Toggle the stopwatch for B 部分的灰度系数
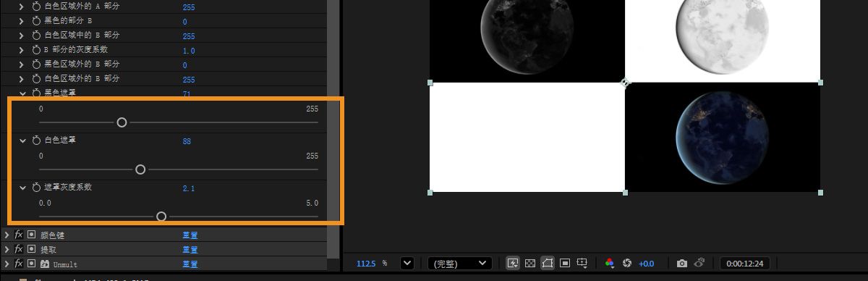868x281 pixels. 36,50
